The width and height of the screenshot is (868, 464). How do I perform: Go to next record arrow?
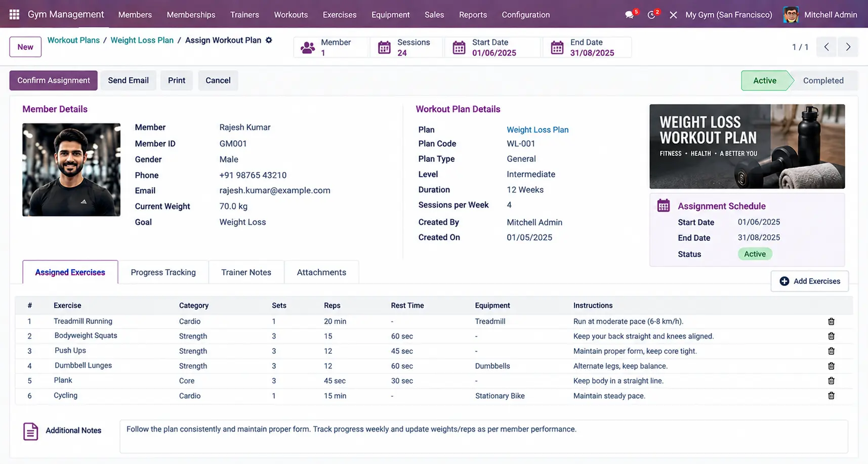[848, 47]
